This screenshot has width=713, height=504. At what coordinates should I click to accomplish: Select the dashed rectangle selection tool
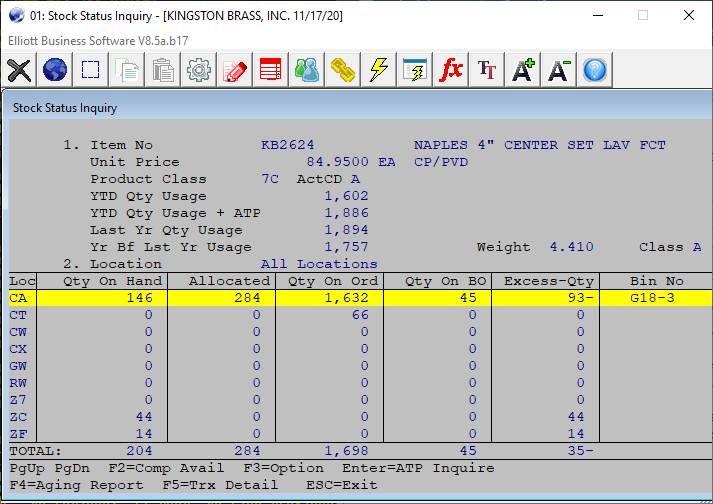(90, 70)
